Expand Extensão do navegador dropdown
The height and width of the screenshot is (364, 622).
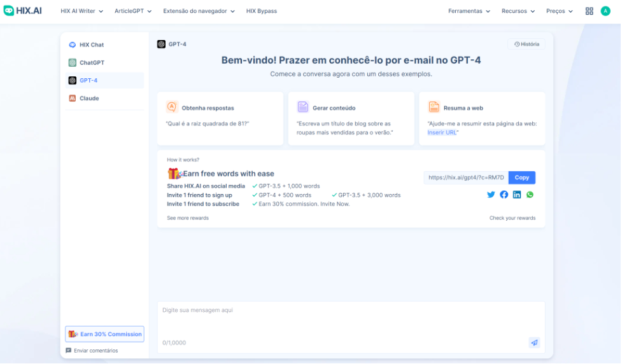point(199,11)
